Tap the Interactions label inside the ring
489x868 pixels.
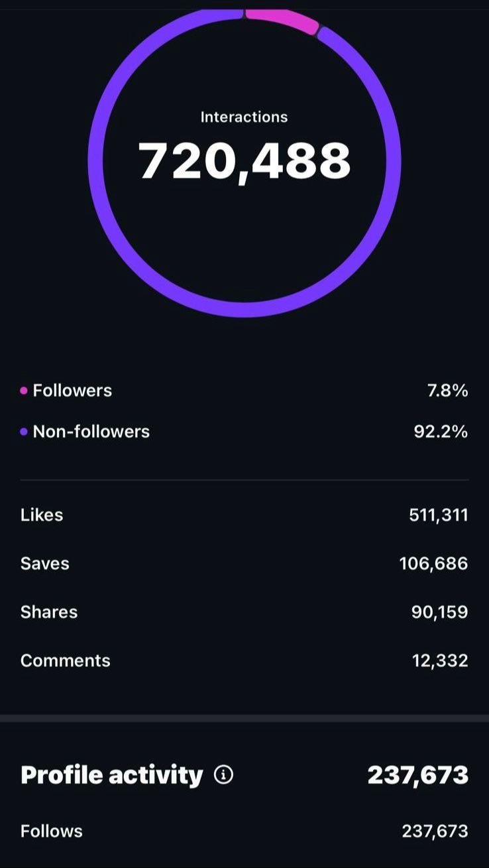pyautogui.click(x=244, y=117)
